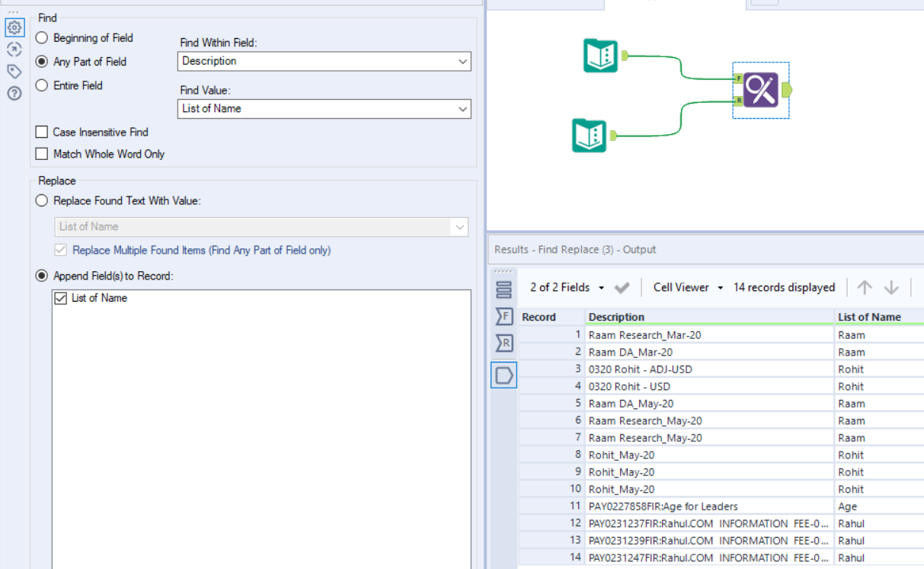Open the workflow Configuration gear icon
The height and width of the screenshot is (569, 924).
14,27
